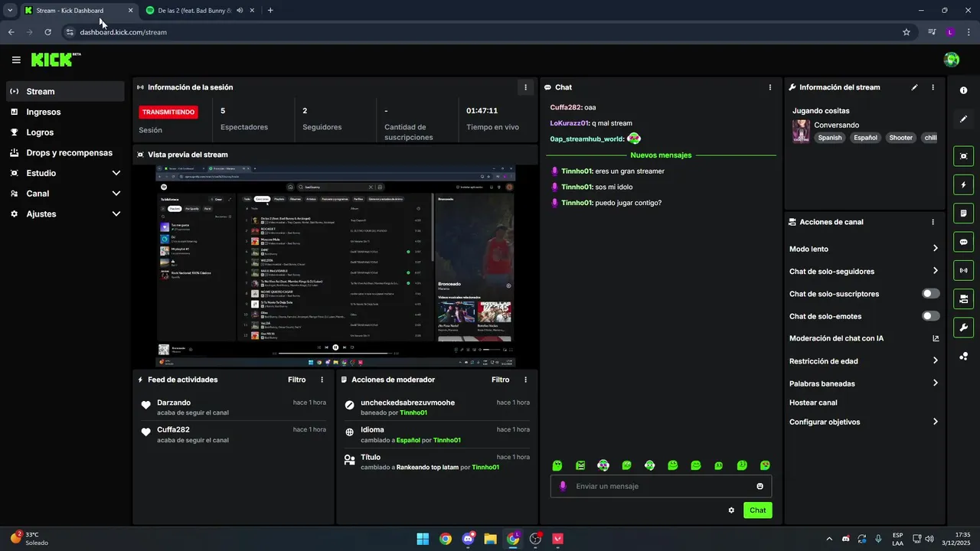The image size is (980, 551).
Task: Open Acciones de moderador three-dot menu
Action: click(x=525, y=380)
